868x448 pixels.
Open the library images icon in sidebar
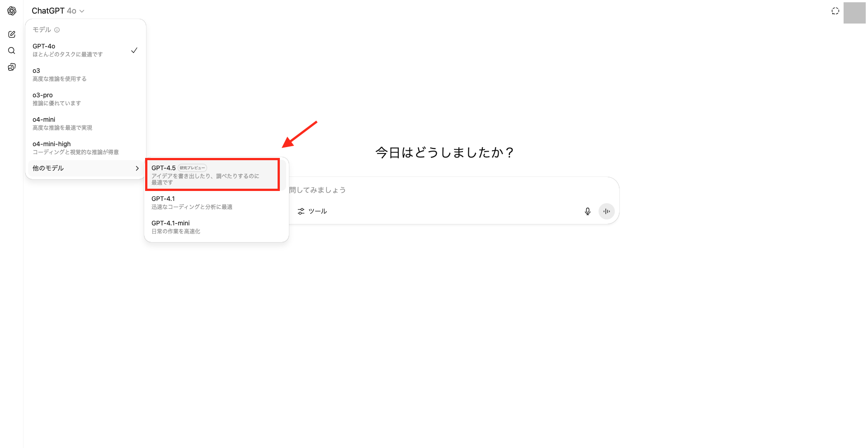(x=12, y=67)
